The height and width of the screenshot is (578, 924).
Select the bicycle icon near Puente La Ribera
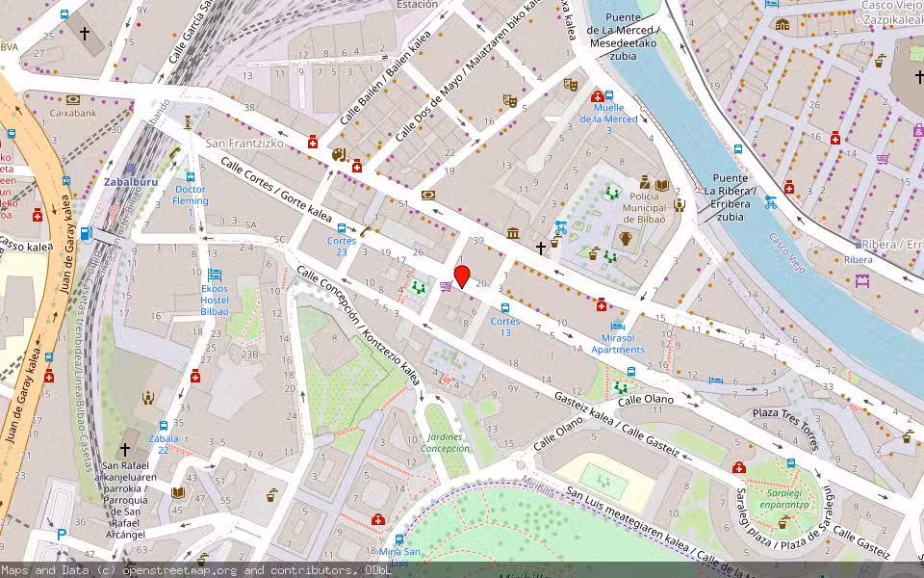(770, 203)
